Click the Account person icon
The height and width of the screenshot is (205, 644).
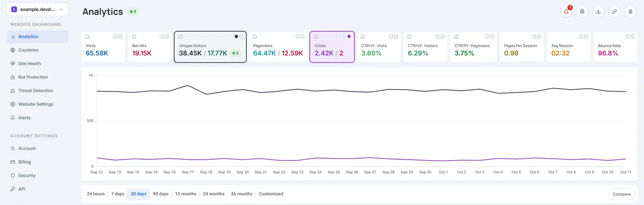[x=13, y=149]
